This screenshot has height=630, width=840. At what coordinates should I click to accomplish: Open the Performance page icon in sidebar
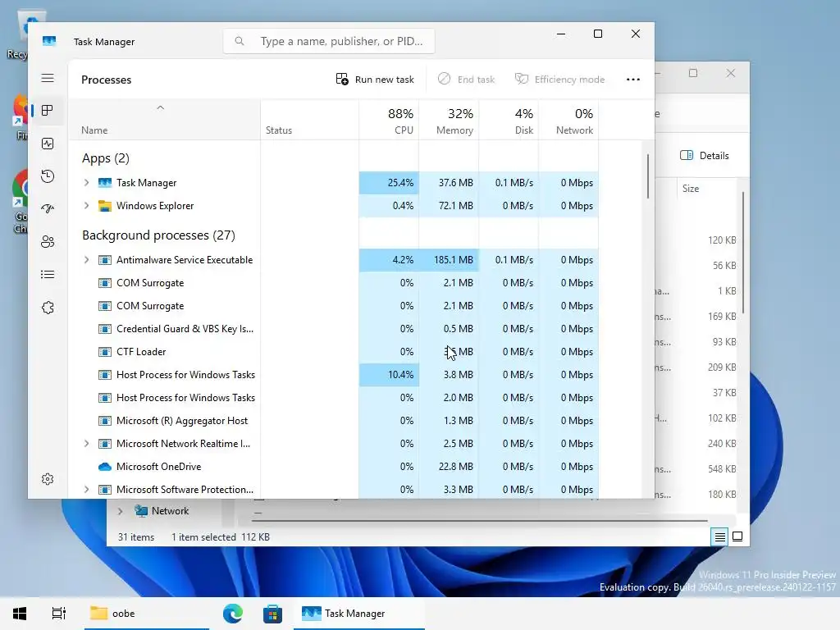click(48, 144)
